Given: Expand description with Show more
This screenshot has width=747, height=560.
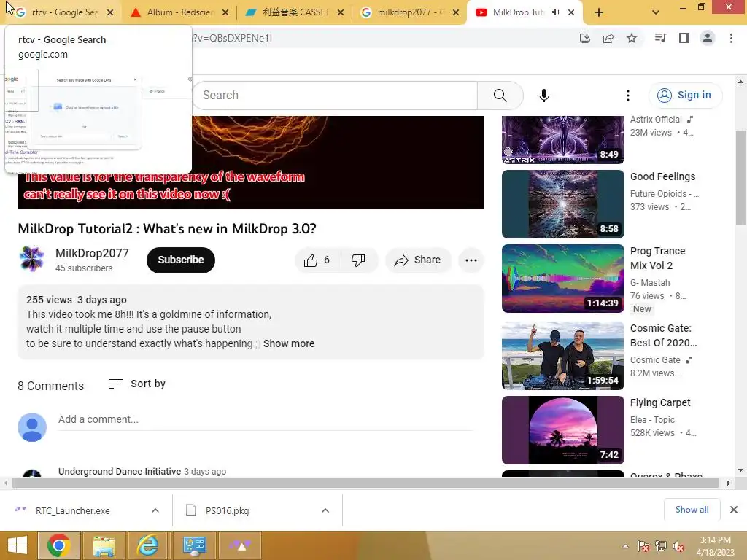Looking at the screenshot, I should coord(289,343).
